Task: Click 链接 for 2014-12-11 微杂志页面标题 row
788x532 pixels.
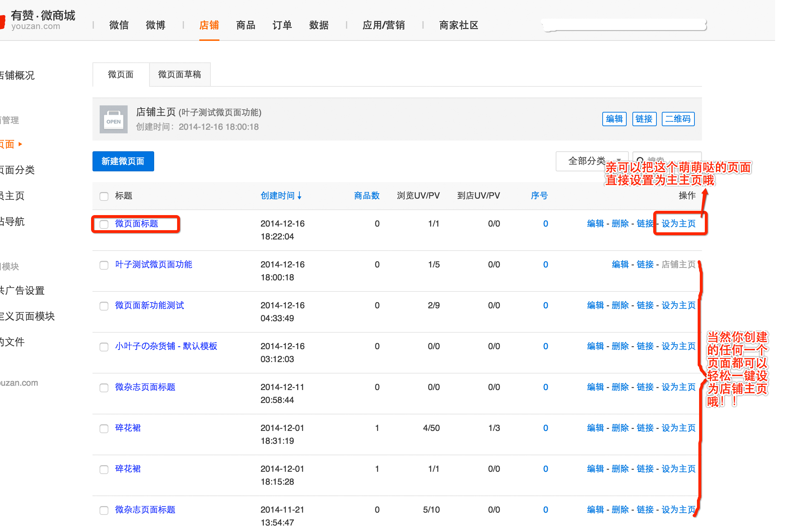Action: click(x=645, y=387)
